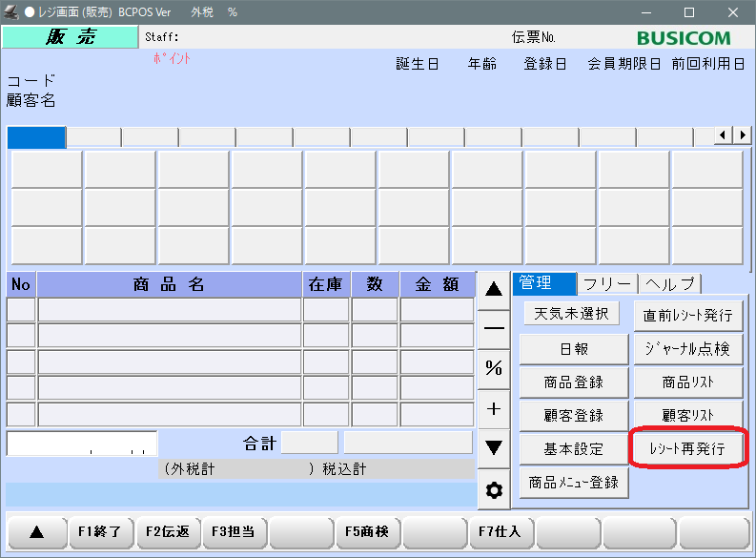Switch to the フリー tab
Viewport: 756px width, 558px height.
coord(607,283)
